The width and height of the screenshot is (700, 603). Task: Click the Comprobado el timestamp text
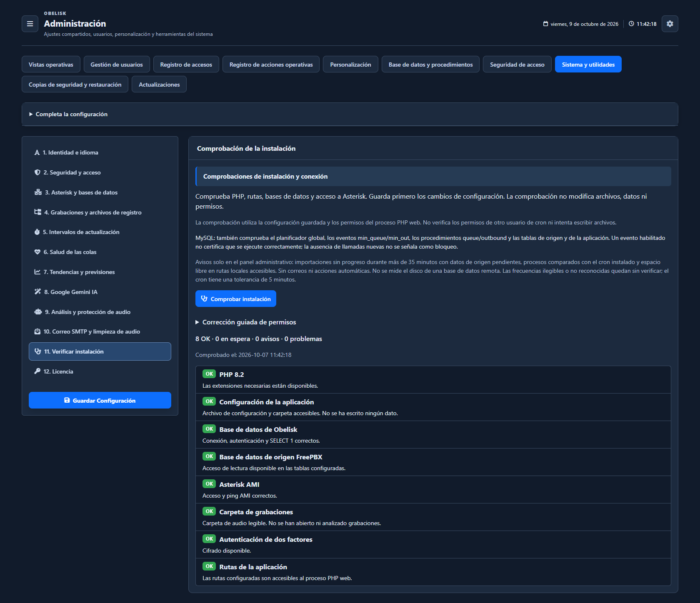click(x=243, y=355)
